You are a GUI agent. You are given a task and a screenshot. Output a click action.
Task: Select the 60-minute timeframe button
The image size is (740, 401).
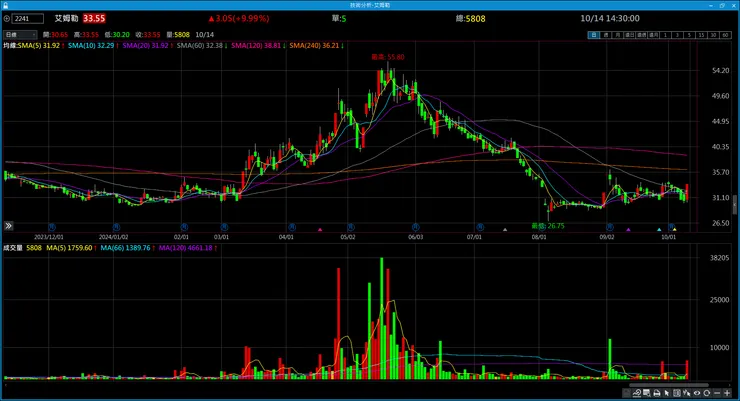(725, 35)
